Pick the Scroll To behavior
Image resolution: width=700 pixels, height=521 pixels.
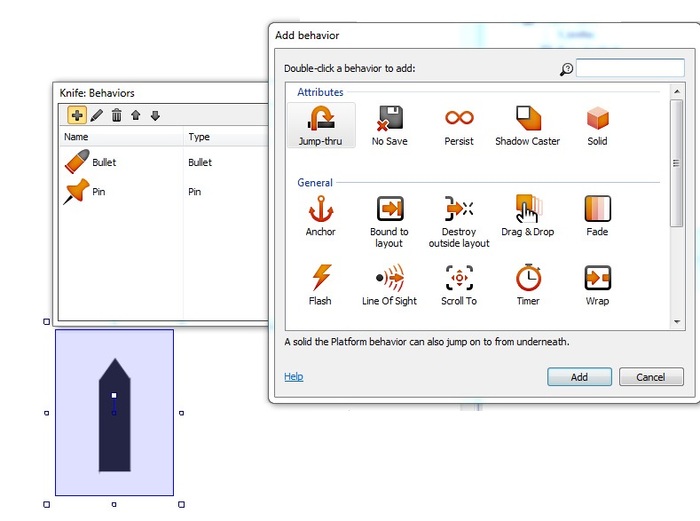click(459, 285)
